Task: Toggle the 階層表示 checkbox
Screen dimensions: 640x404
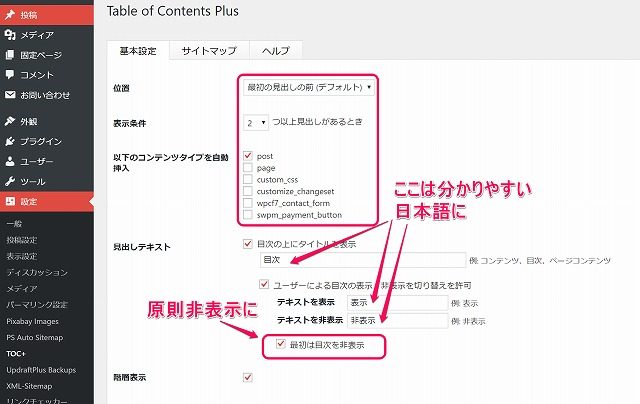Action: coord(247,377)
